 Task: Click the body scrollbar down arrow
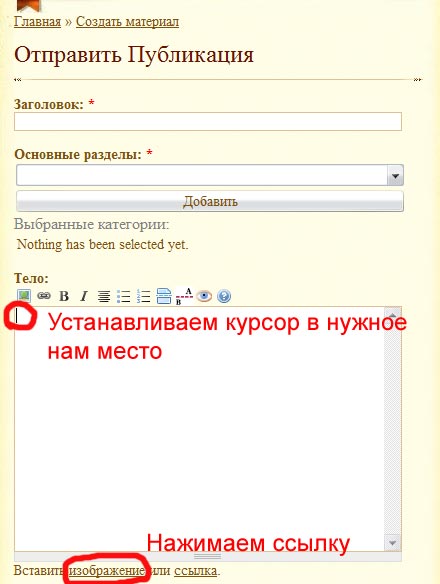pos(393,543)
